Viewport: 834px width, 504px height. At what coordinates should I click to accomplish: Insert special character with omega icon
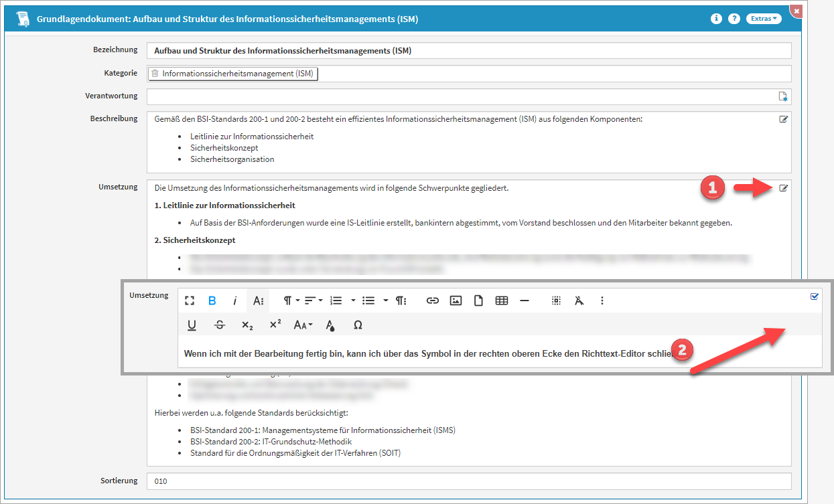click(358, 325)
